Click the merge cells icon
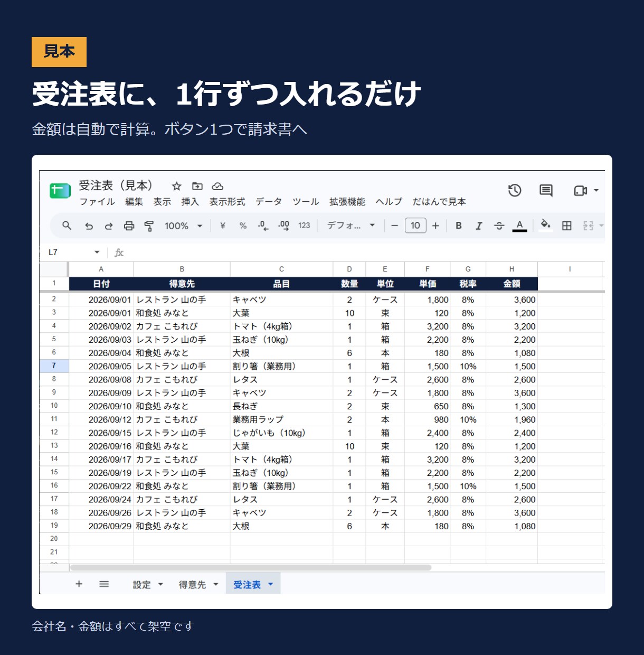The image size is (644, 655). (588, 226)
